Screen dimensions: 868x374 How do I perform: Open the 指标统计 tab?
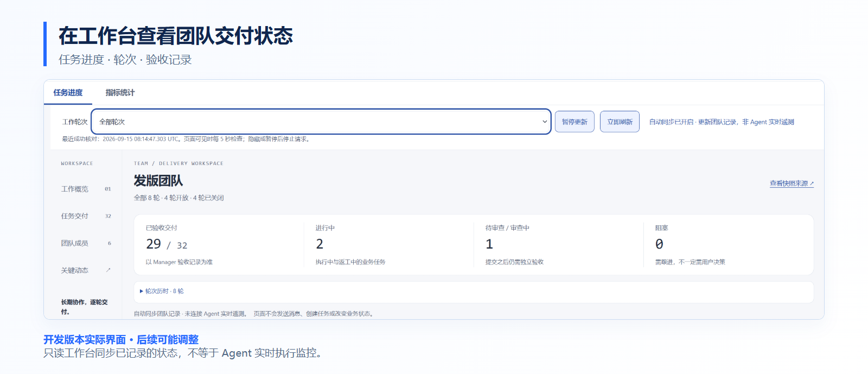click(120, 93)
